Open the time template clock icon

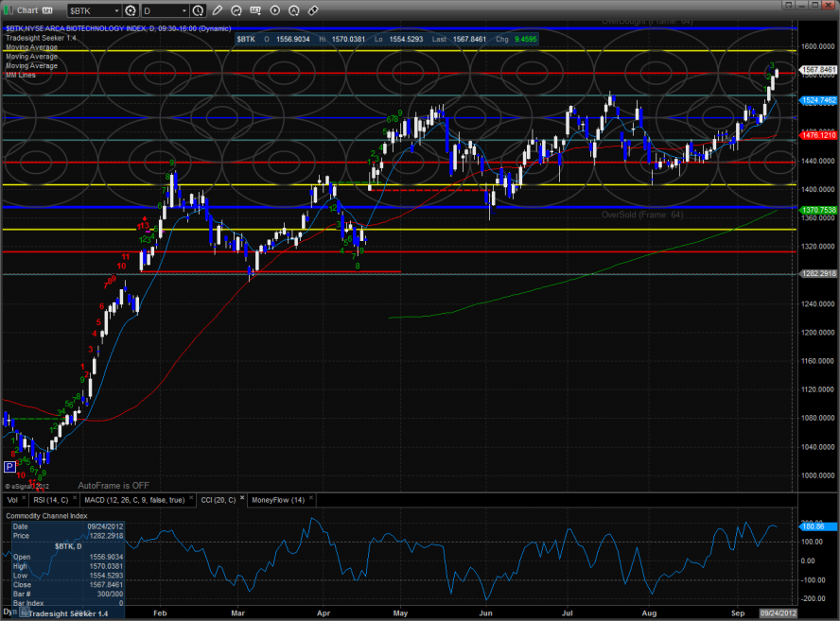pos(197,10)
